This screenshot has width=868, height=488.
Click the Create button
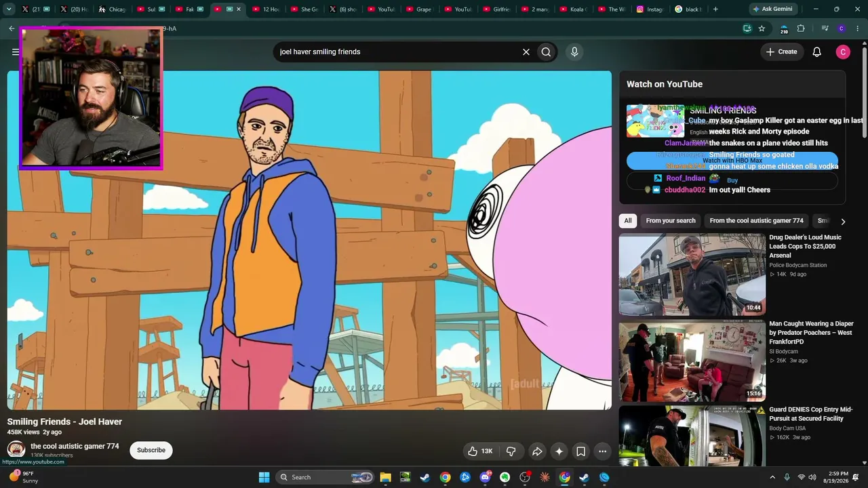point(782,52)
